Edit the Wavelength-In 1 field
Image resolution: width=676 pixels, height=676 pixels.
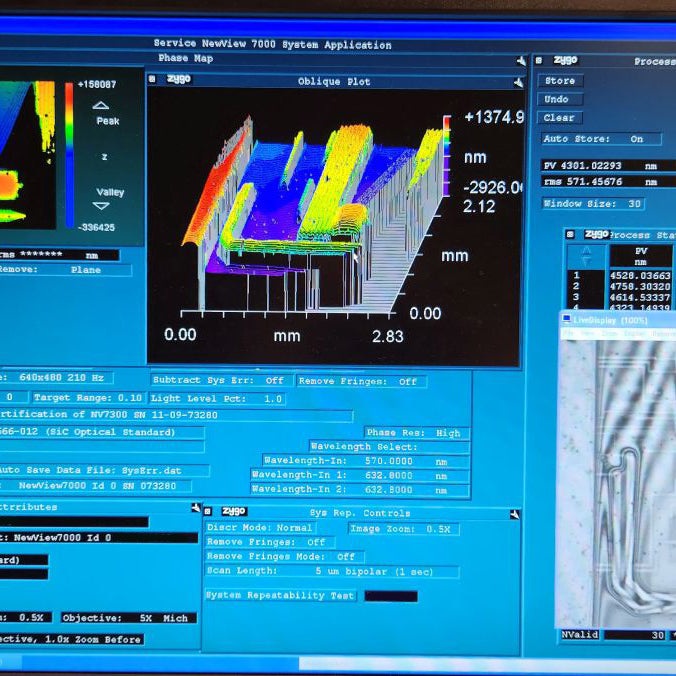pos(360,476)
